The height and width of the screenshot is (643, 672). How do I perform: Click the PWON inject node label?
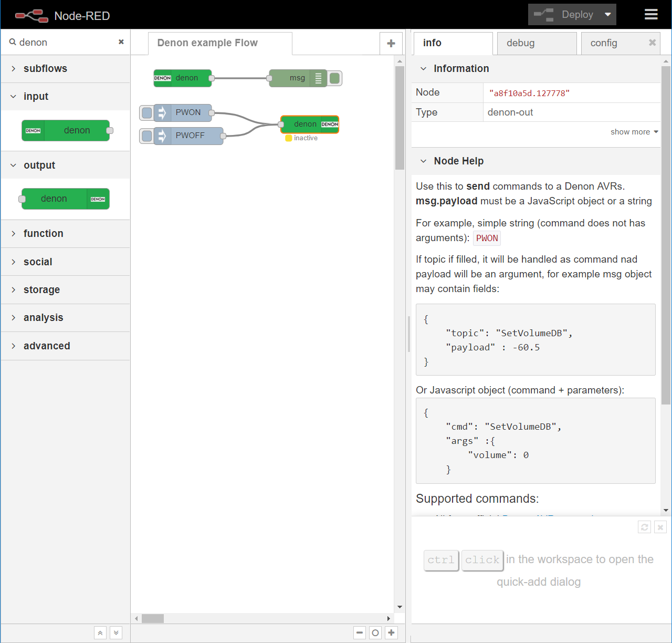188,112
